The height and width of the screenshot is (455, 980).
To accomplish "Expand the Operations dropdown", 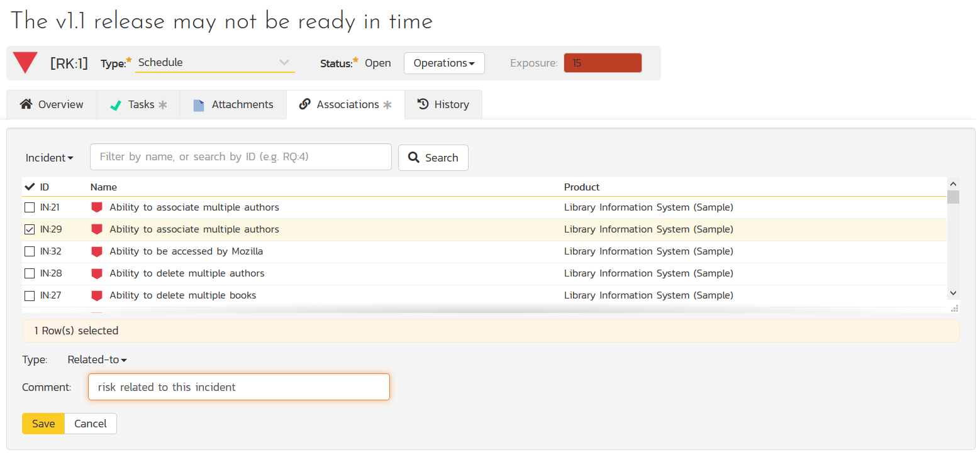I will (x=443, y=63).
